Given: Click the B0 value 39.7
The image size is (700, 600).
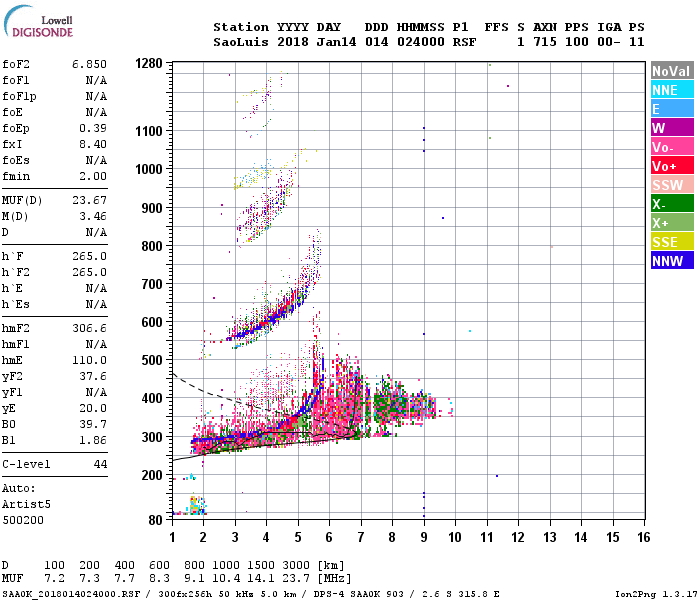Looking at the screenshot, I should pyautogui.click(x=93, y=424).
